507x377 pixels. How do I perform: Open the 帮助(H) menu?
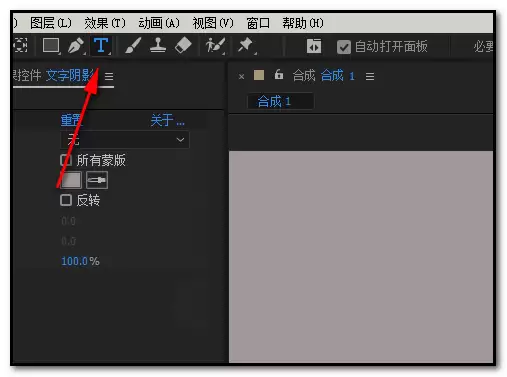pos(303,23)
